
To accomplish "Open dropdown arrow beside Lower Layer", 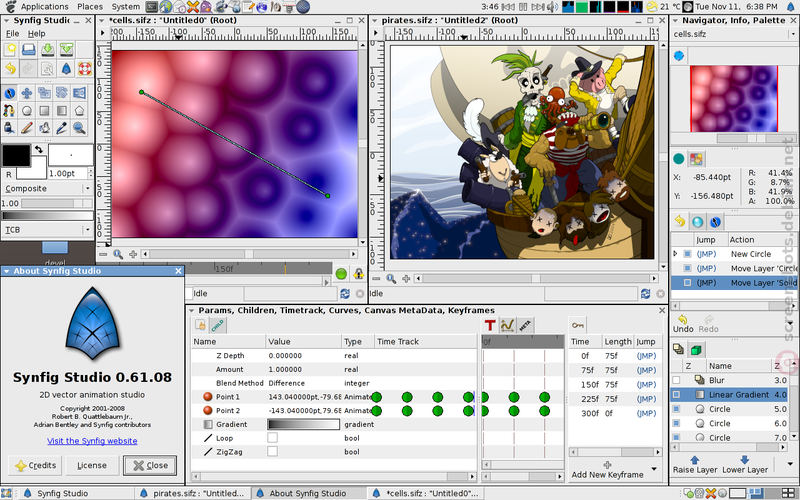I will tap(790, 463).
